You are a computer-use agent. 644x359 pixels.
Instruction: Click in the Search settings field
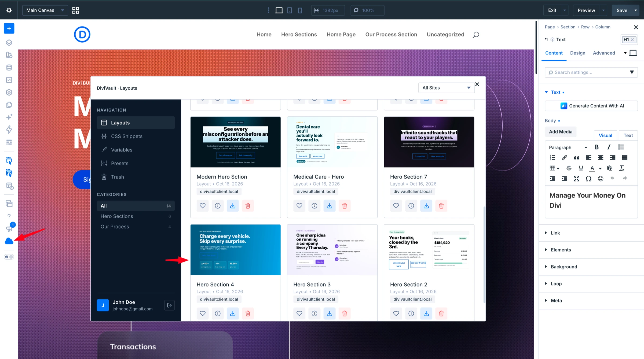tap(591, 72)
